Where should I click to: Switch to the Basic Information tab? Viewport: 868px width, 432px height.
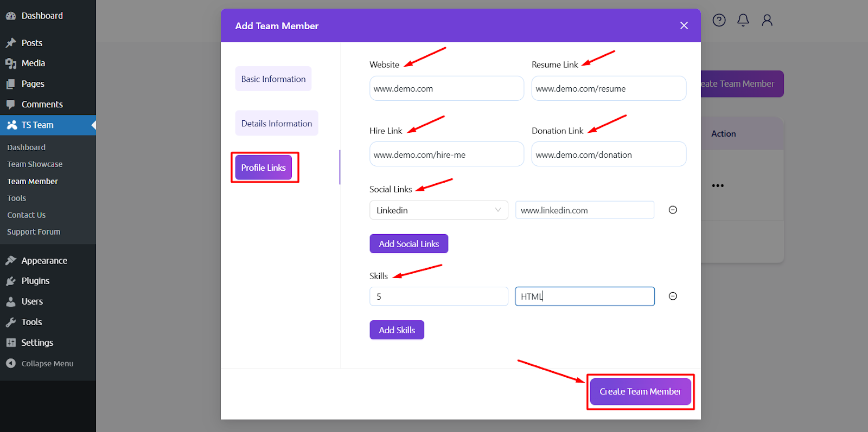pyautogui.click(x=273, y=79)
